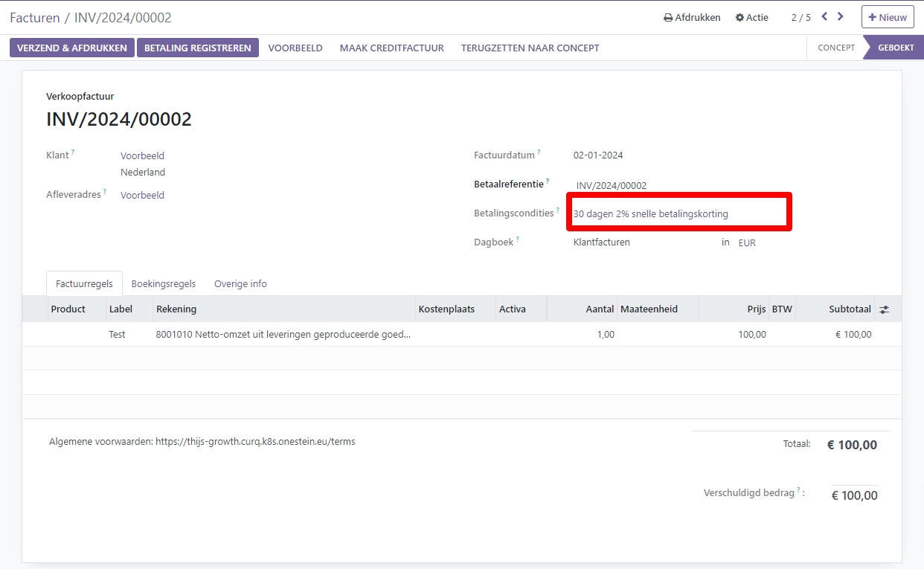924x569 pixels.
Task: Open Voorbeeld customer link
Action: [x=142, y=156]
